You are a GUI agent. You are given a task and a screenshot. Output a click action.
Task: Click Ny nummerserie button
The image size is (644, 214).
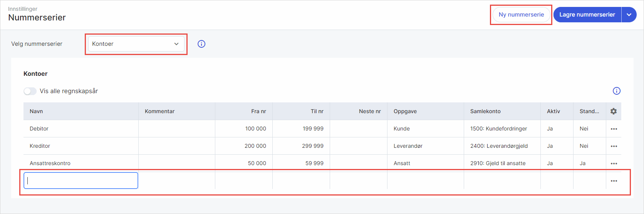point(521,15)
